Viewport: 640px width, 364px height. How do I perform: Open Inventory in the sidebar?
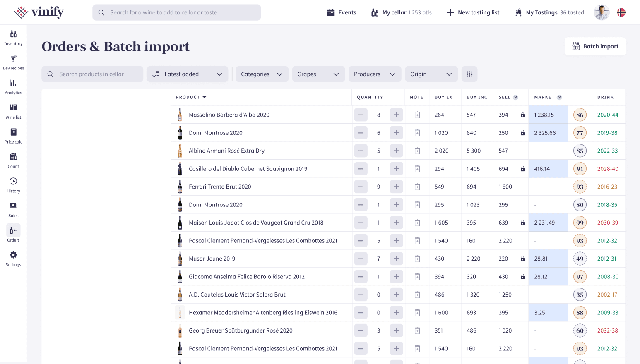[13, 38]
